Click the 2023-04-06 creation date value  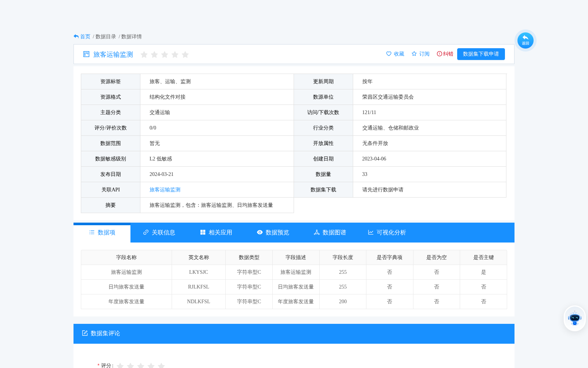click(374, 159)
